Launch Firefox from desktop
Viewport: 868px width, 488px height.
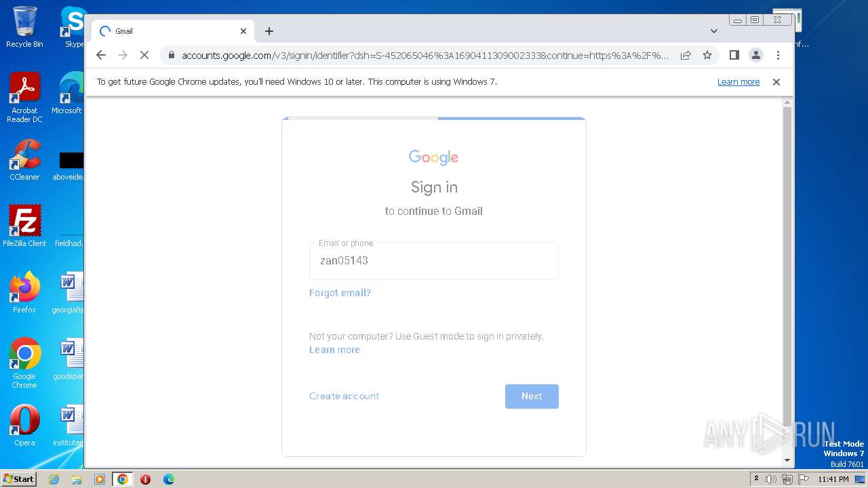click(24, 293)
